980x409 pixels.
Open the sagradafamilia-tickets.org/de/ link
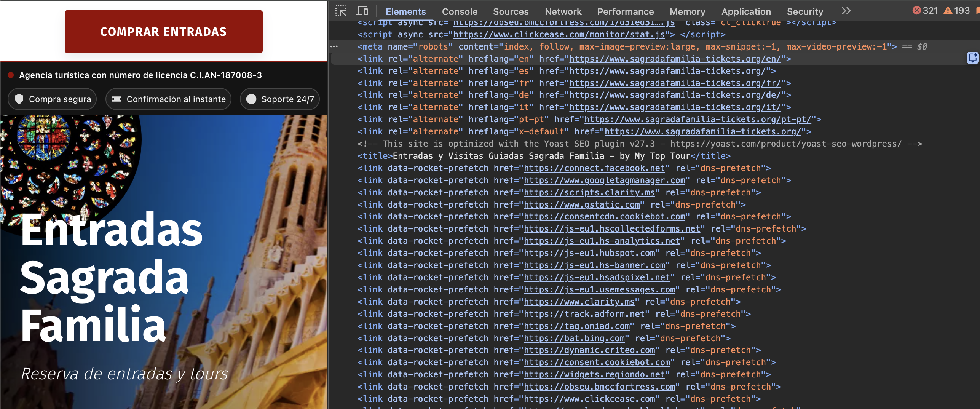[675, 95]
